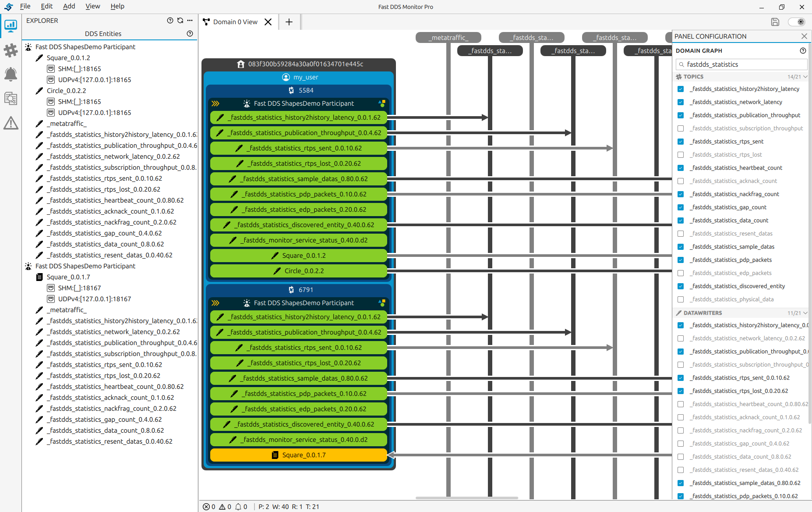Check network_latency_0.0.2.62 datawriter

(x=680, y=338)
